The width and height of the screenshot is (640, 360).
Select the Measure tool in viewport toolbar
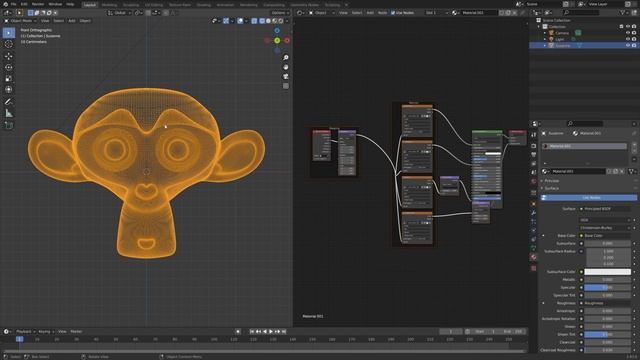pos(9,113)
